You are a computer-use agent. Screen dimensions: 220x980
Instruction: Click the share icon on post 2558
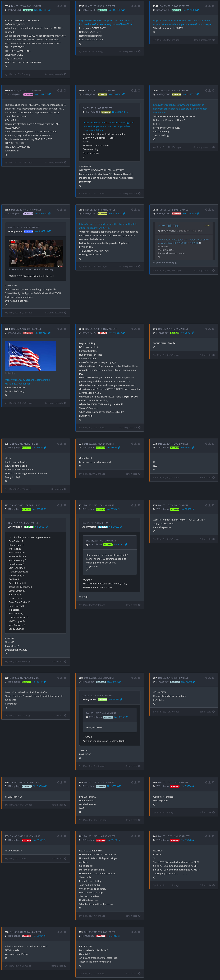[131, 6]
